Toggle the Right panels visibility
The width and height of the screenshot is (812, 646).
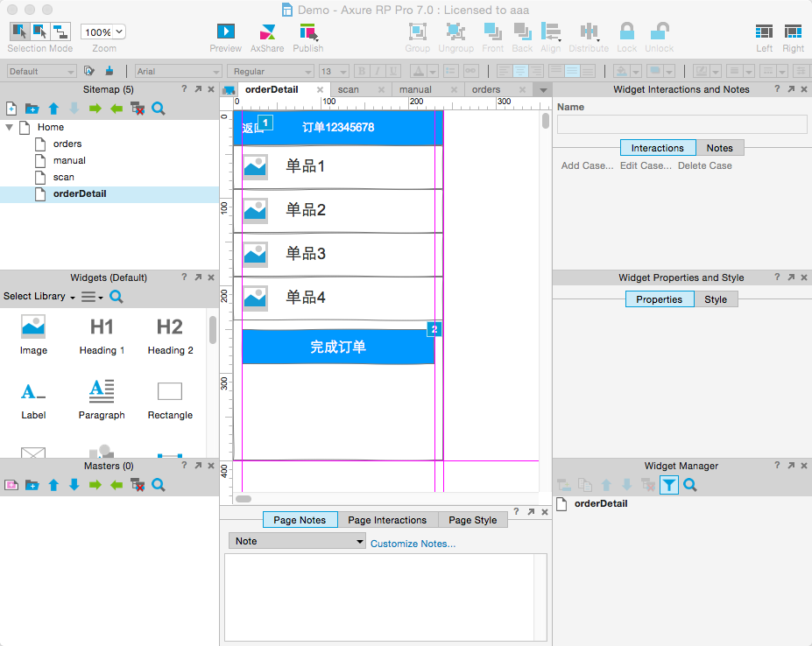tap(793, 32)
